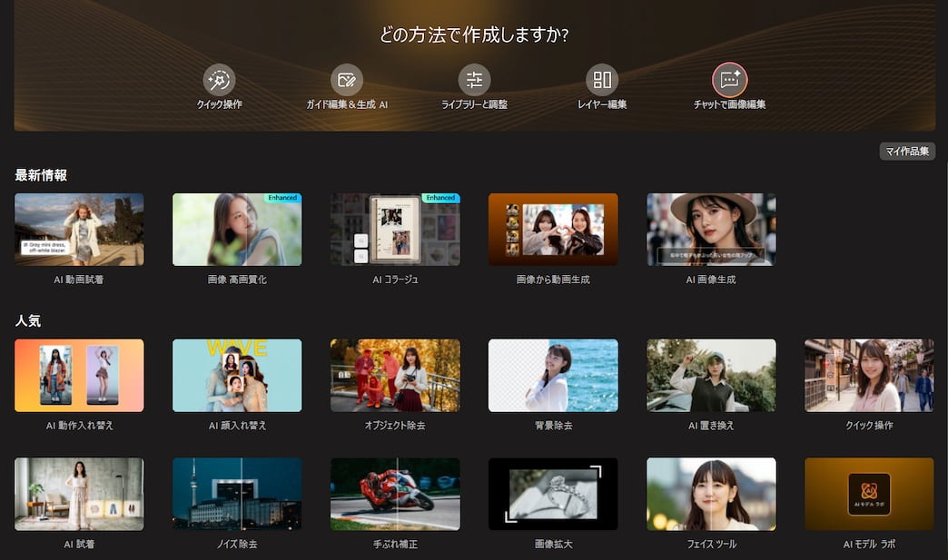Open AI 試着 thumbnail
This screenshot has width=948, height=560.
click(x=79, y=494)
